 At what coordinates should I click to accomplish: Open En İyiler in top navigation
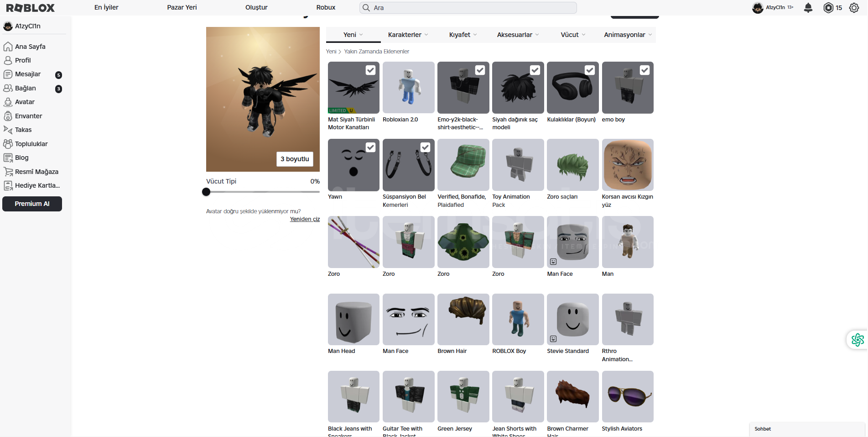point(106,7)
